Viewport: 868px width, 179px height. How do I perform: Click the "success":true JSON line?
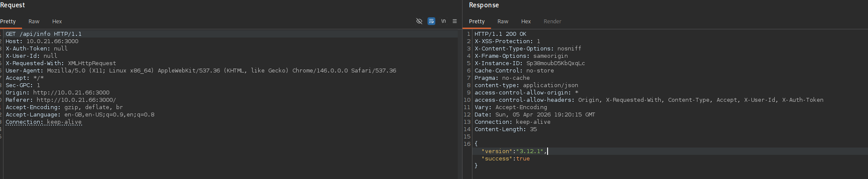(506, 158)
